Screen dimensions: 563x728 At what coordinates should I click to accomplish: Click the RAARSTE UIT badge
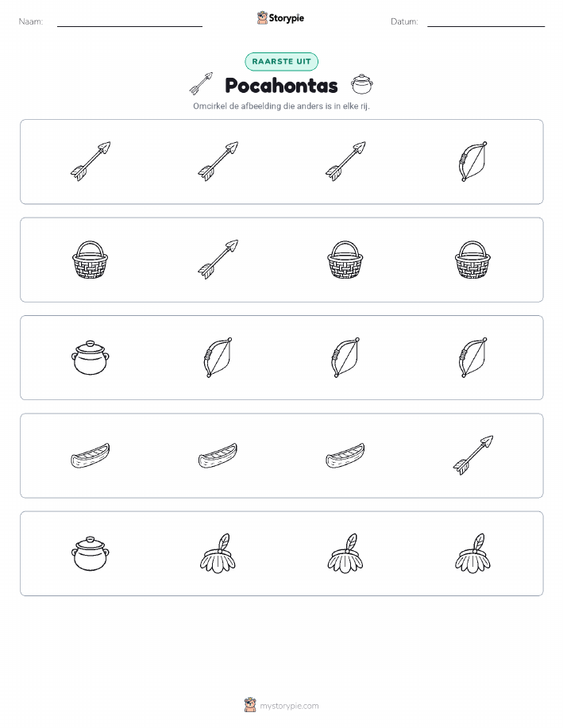[281, 62]
